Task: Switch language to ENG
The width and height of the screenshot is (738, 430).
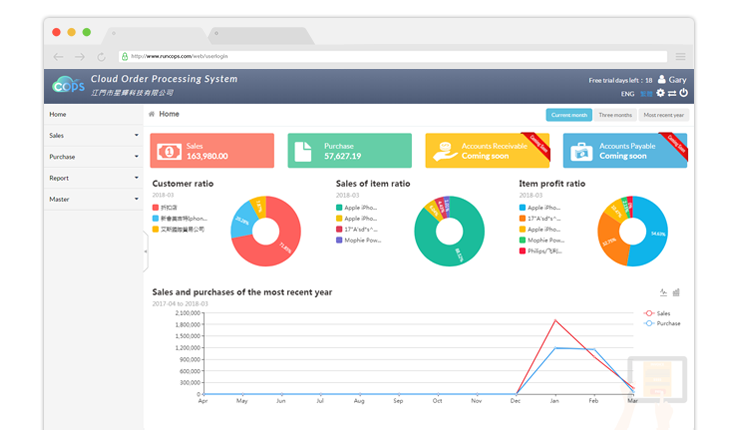Action: pos(627,94)
